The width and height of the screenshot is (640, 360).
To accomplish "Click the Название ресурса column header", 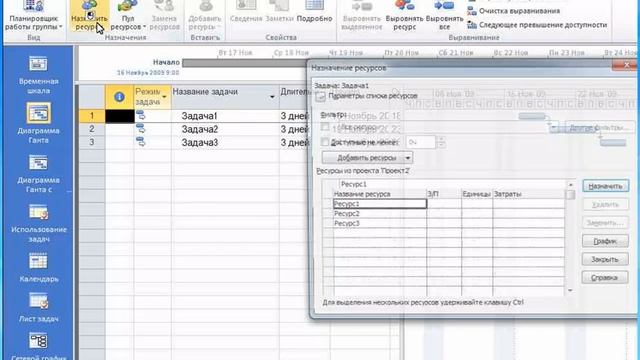I will (x=380, y=194).
